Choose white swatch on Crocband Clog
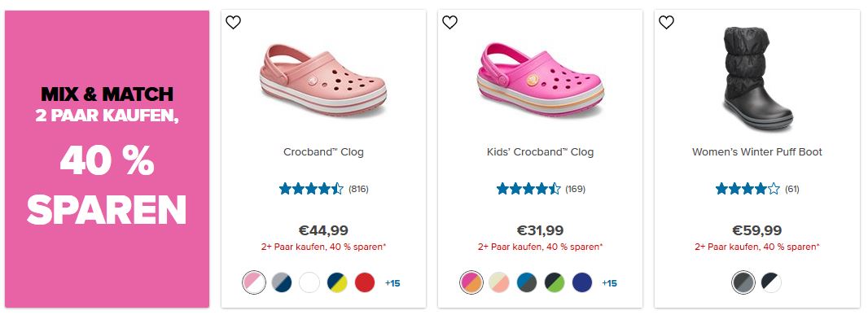The image size is (868, 315). 309,283
